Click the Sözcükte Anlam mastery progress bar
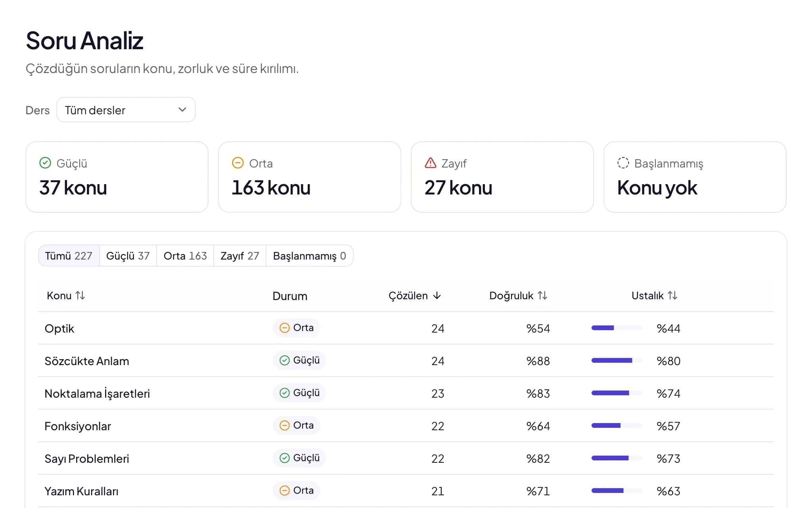This screenshot has width=812, height=508. (x=617, y=360)
